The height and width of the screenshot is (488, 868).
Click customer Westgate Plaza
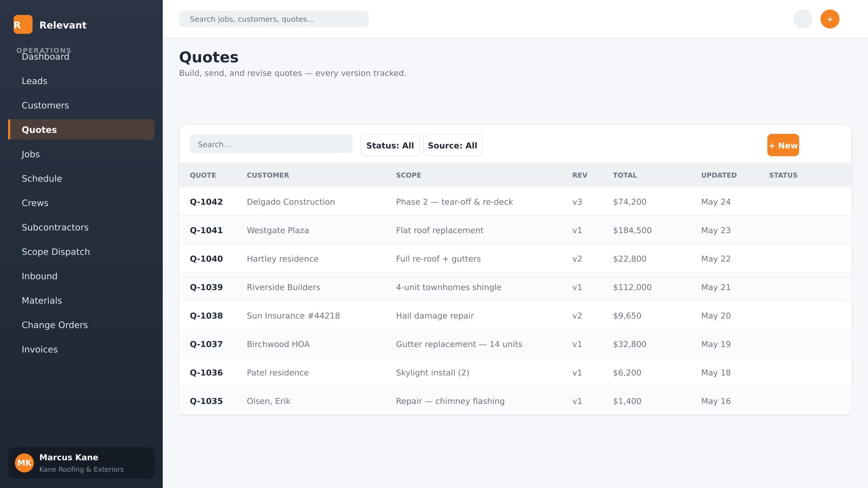coord(278,230)
